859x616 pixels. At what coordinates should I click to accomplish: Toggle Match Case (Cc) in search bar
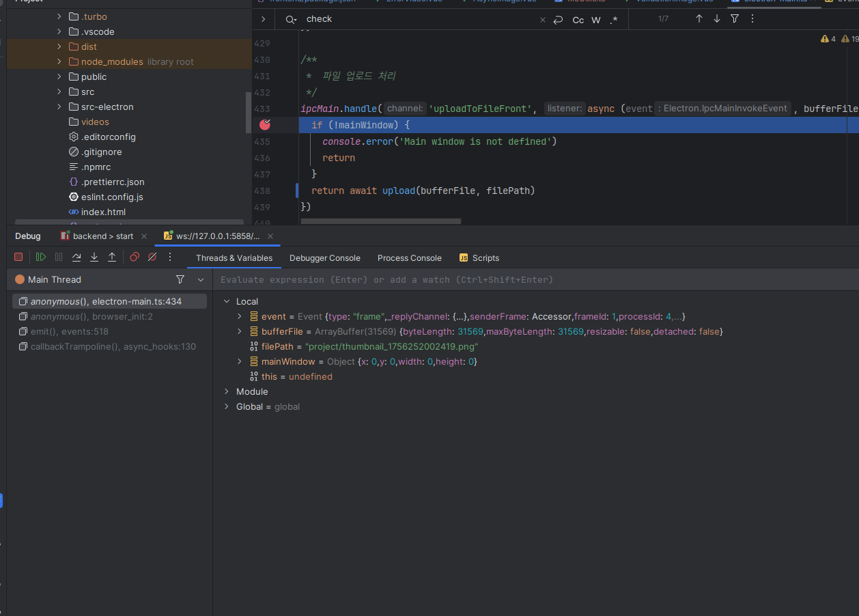tap(578, 20)
